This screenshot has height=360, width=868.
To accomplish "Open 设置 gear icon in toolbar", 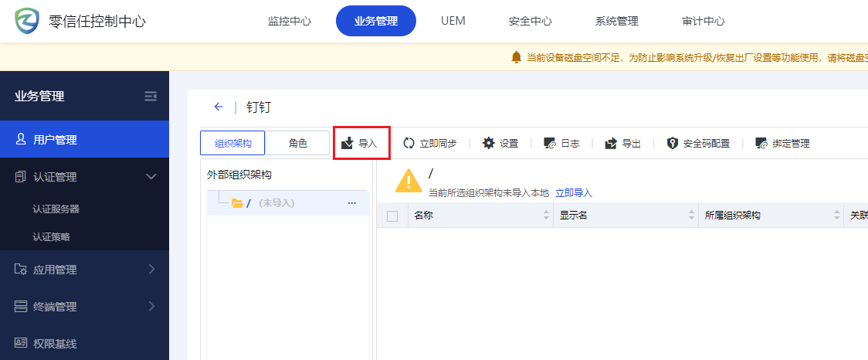I will coord(488,143).
